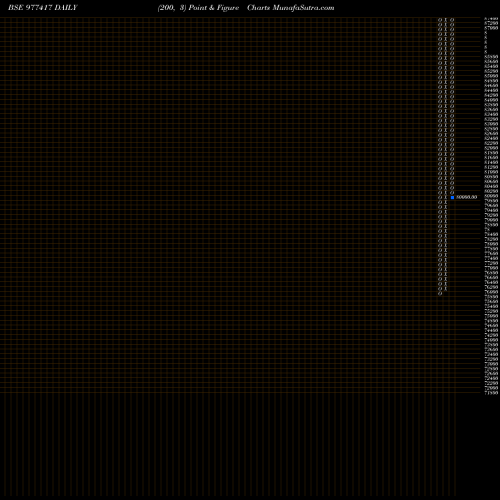Click the blue current price marker square
The width and height of the screenshot is (500, 500).
[x=452, y=197]
